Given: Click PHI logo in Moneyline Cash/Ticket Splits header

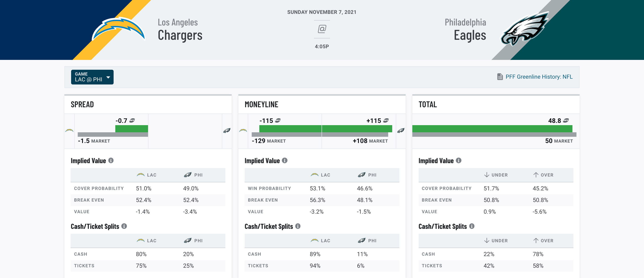Looking at the screenshot, I should tap(362, 240).
